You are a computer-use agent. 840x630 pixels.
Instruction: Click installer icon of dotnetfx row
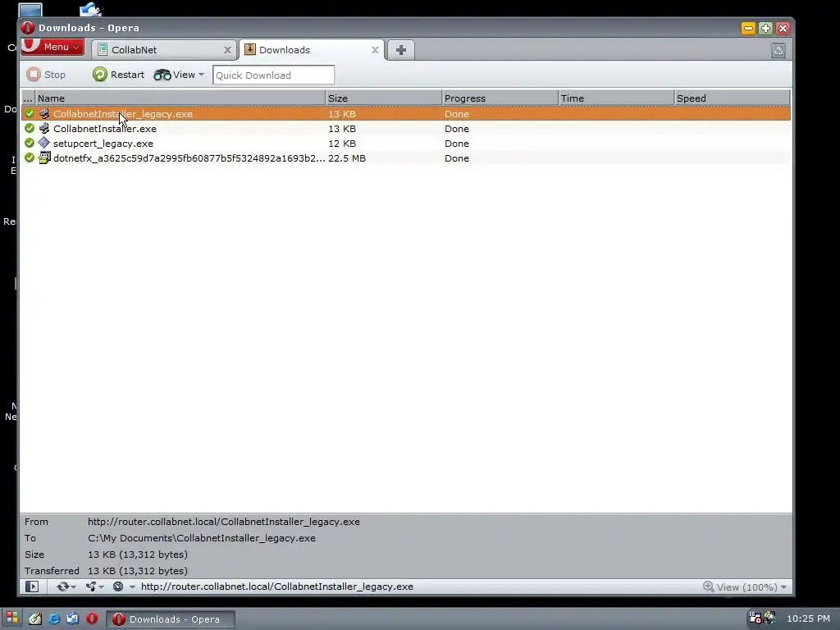click(44, 157)
